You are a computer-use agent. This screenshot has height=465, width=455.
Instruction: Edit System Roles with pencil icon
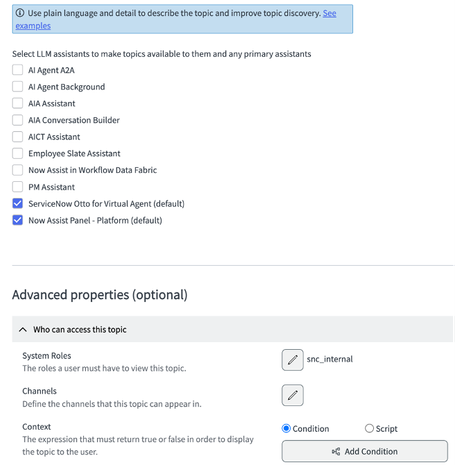coord(292,360)
